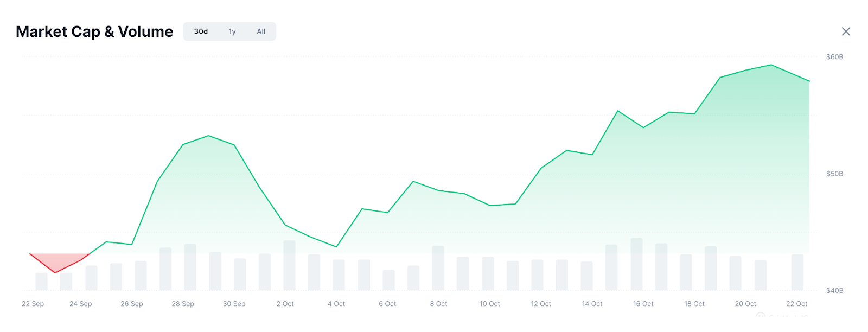This screenshot has height=332, width=868.
Task: Click the 22 Oct date label
Action: pyautogui.click(x=796, y=304)
